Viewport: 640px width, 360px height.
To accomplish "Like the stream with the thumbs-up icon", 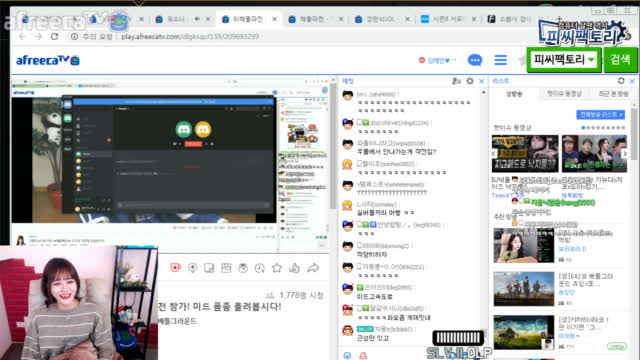I will (x=294, y=268).
